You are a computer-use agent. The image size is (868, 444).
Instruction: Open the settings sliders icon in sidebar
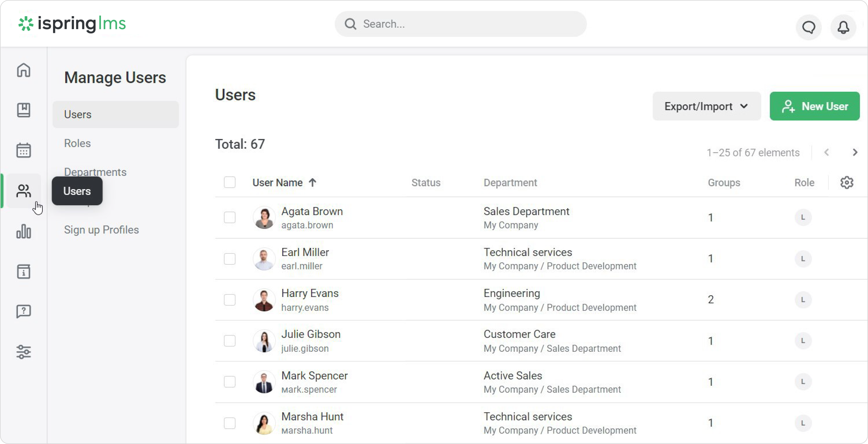click(x=24, y=352)
